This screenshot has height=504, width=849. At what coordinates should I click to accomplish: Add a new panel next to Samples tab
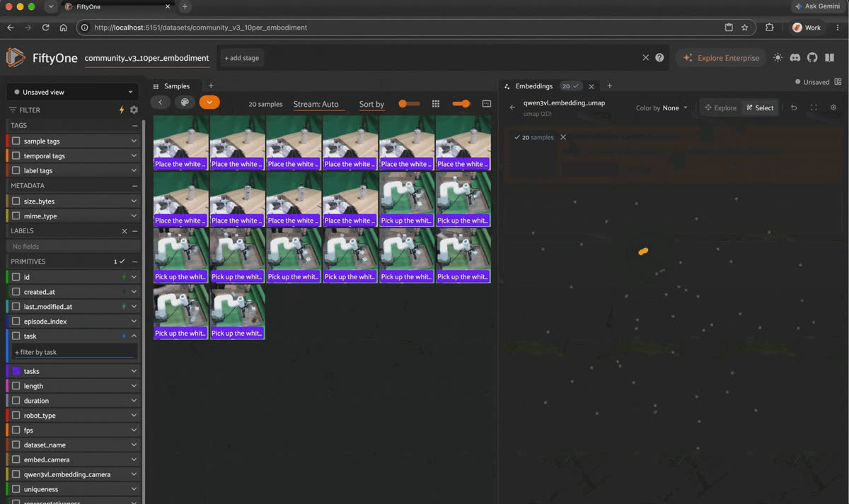[210, 86]
